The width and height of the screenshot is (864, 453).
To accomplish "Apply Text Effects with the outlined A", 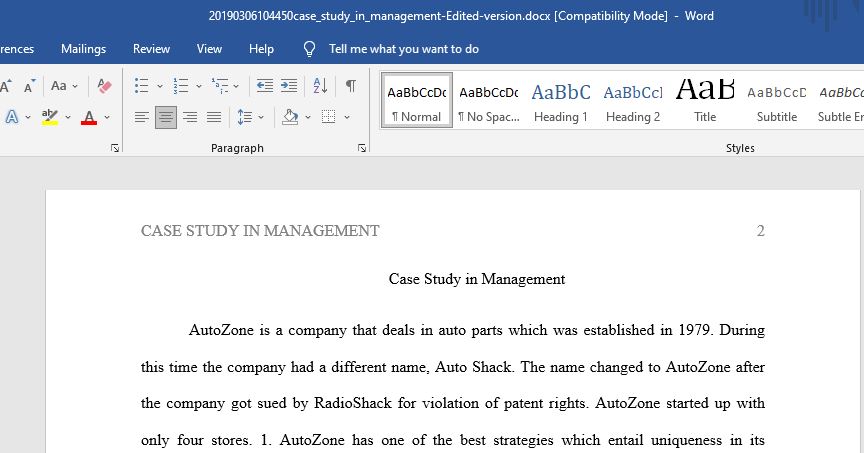I will coord(12,117).
